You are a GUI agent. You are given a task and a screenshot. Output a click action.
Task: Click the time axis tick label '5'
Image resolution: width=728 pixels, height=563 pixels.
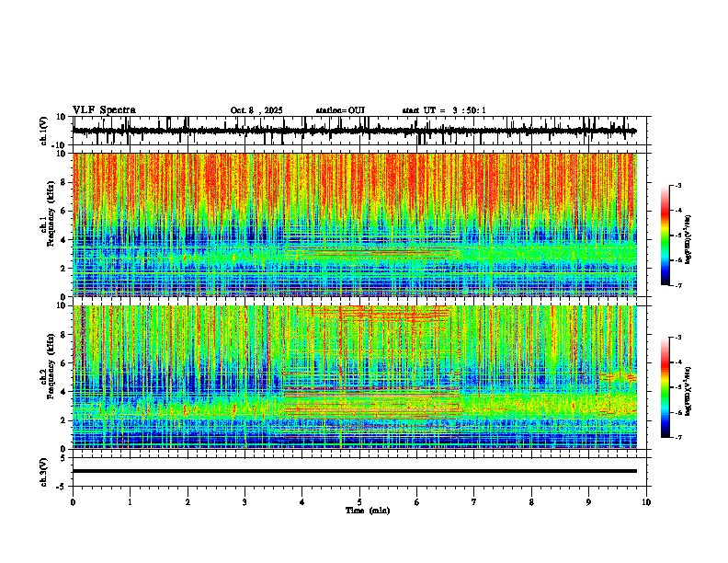pos(359,502)
